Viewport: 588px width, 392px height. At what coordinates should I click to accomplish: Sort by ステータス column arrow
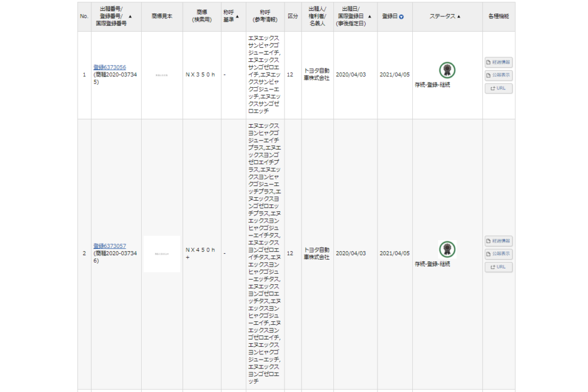point(459,16)
